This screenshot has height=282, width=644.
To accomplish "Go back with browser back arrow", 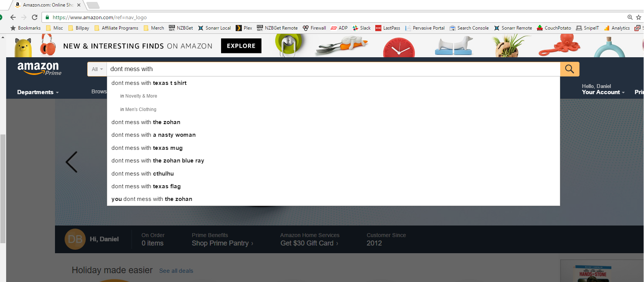I will point(13,17).
